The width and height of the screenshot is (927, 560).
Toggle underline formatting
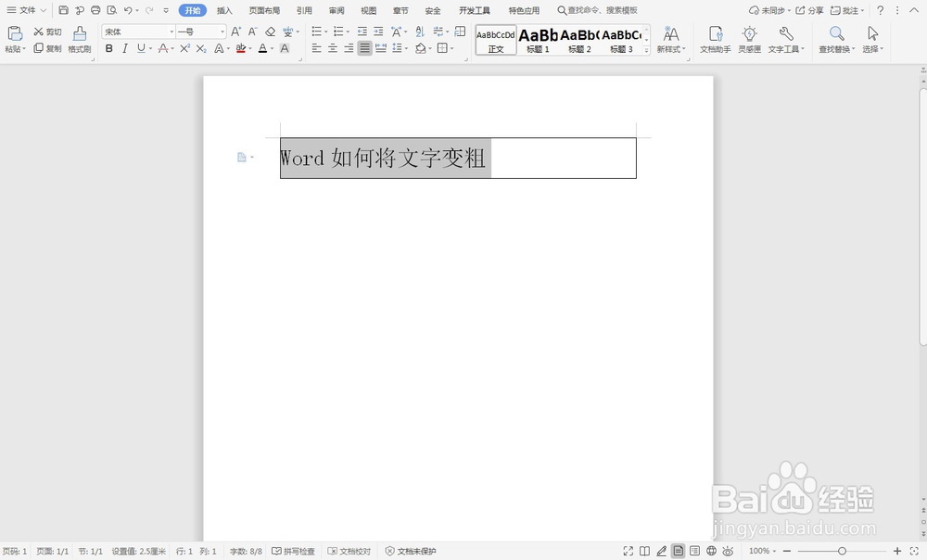point(139,48)
